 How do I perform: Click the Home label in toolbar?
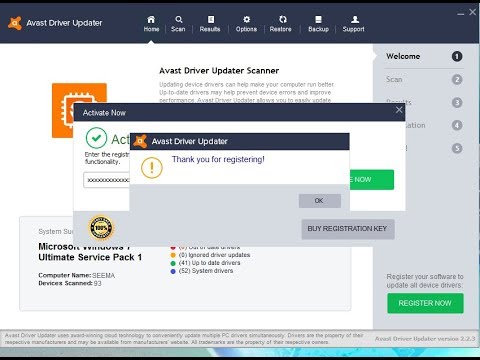pyautogui.click(x=151, y=29)
